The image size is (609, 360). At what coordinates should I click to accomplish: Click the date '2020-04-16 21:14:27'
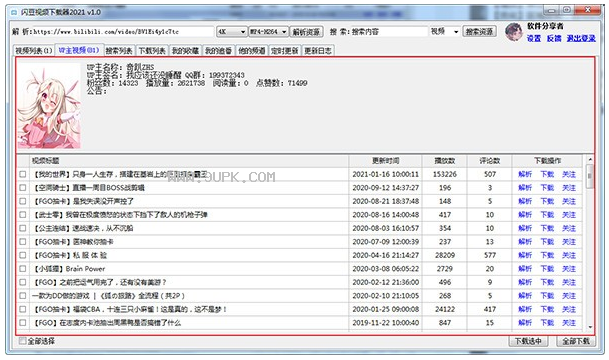[x=385, y=255]
